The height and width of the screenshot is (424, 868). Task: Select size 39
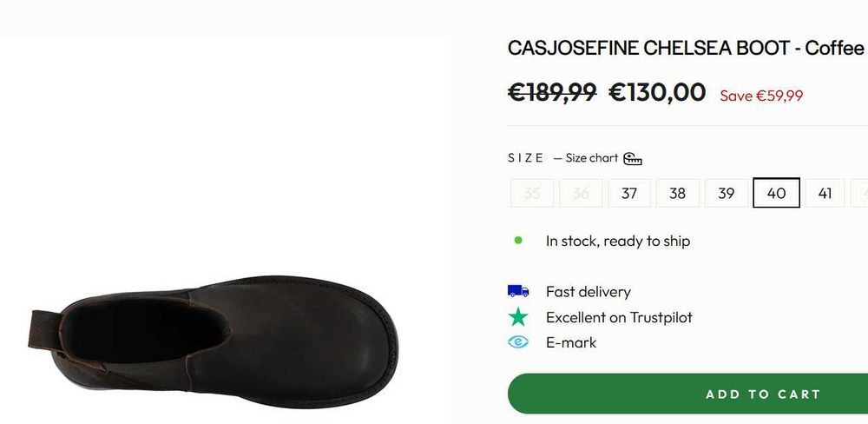pos(727,193)
